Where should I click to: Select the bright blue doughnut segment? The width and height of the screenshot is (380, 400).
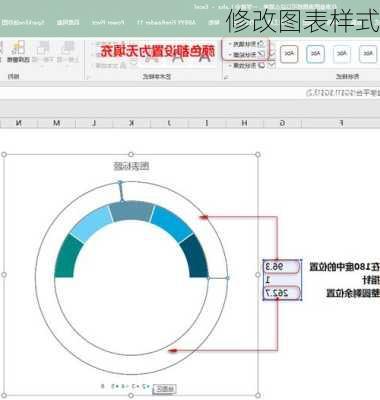(x=172, y=224)
